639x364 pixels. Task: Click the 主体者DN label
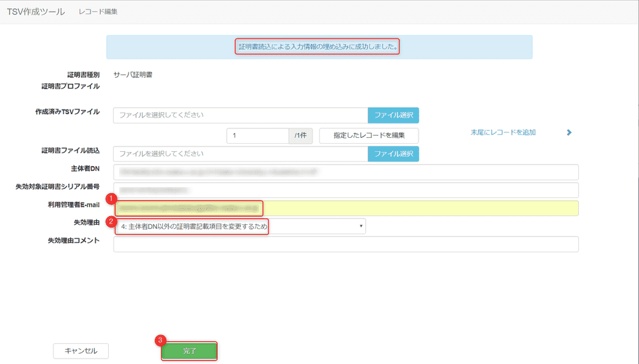85,169
